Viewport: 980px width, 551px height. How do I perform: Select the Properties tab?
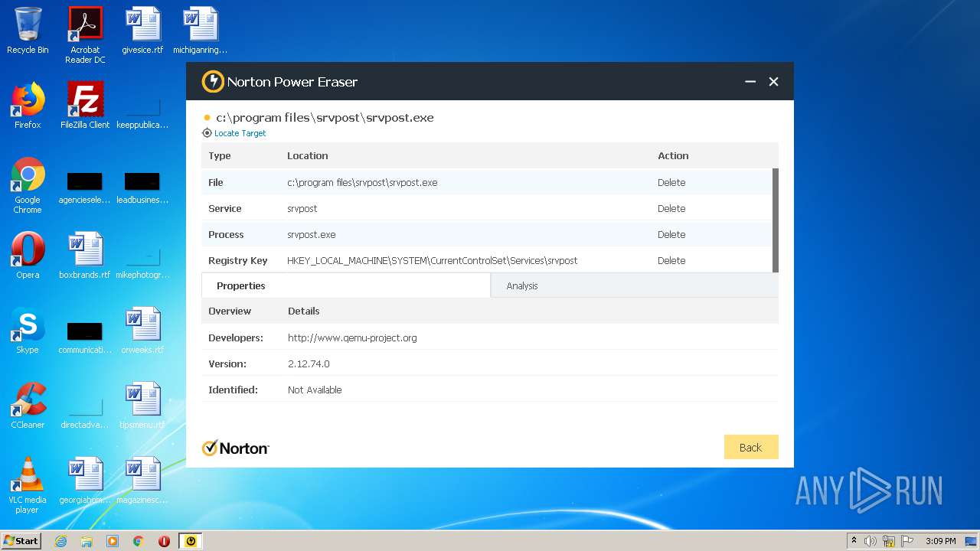[346, 285]
